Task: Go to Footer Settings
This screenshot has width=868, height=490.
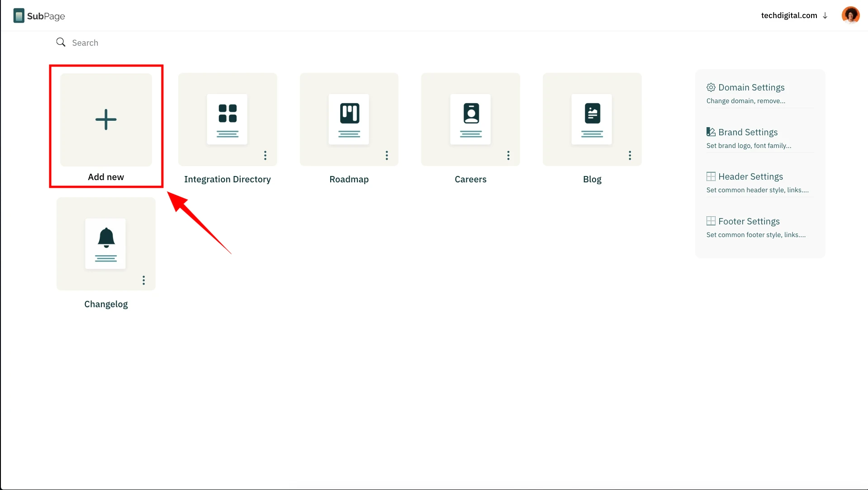Action: point(749,221)
